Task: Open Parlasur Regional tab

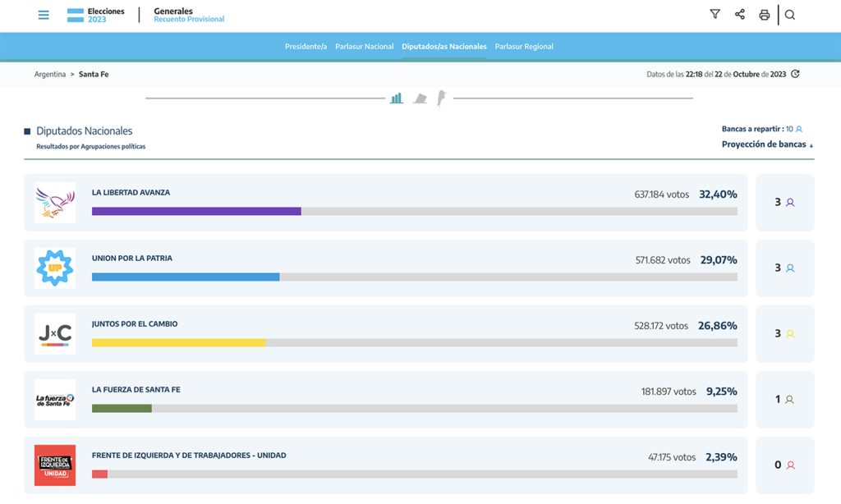Action: [524, 47]
